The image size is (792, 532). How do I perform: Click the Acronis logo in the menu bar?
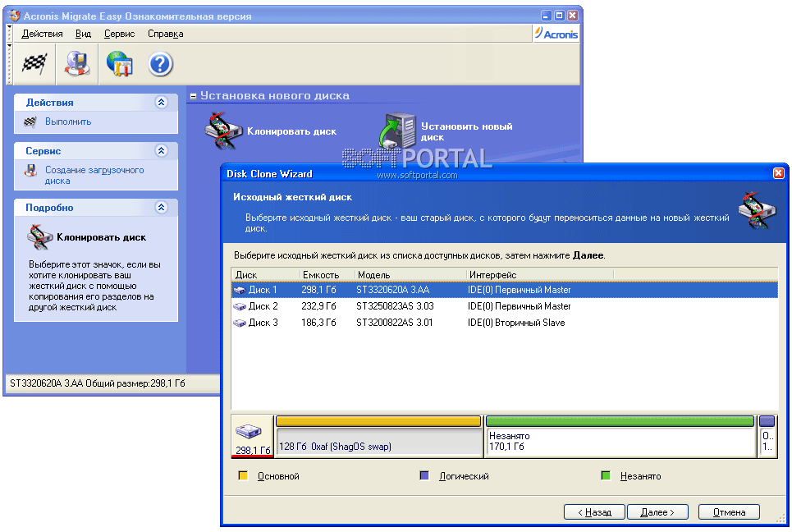pyautogui.click(x=556, y=34)
